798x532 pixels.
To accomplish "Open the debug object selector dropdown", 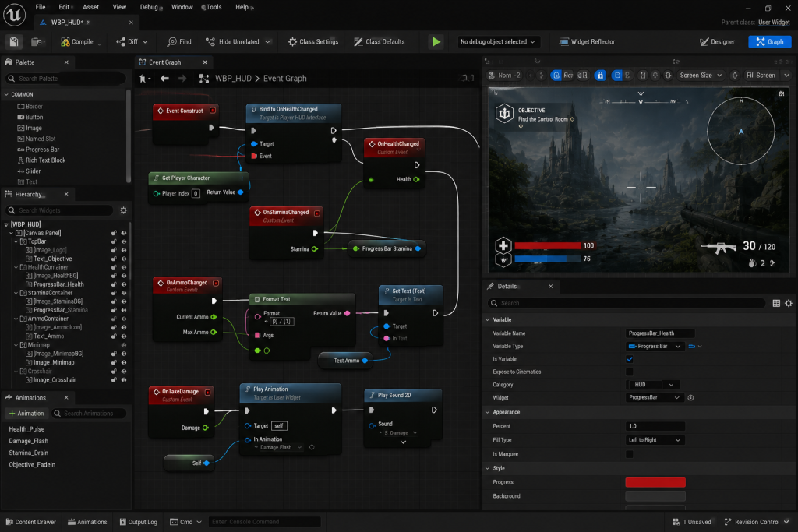I will click(x=498, y=42).
